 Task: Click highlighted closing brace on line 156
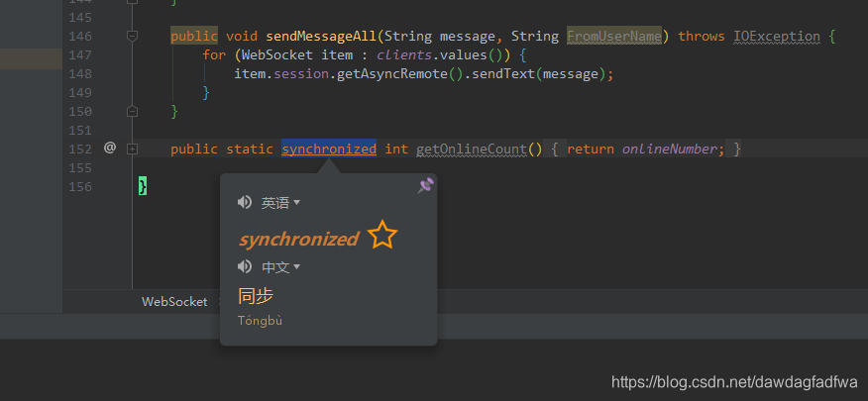click(143, 186)
